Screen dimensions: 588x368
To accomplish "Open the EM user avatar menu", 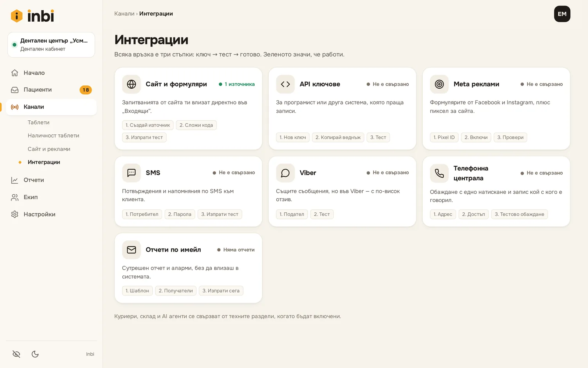I will click(562, 14).
